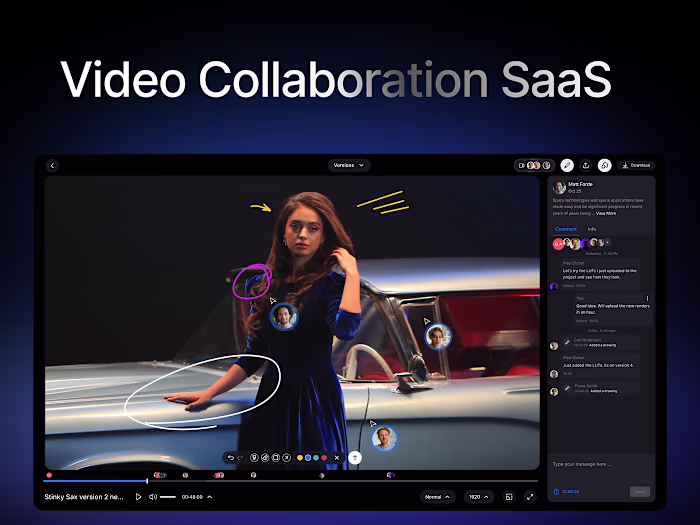The width and height of the screenshot is (700, 525).
Task: Redo the drawing stroke
Action: (x=240, y=458)
